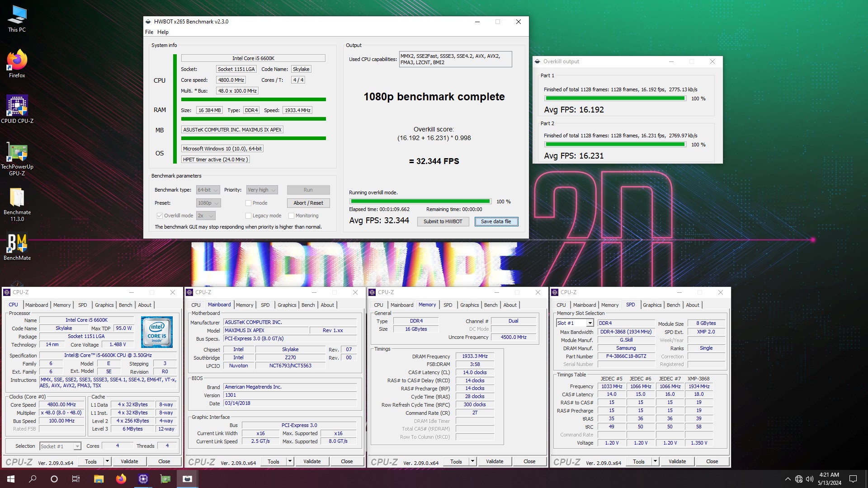Enable Legacy mode checkbox

coord(248,216)
